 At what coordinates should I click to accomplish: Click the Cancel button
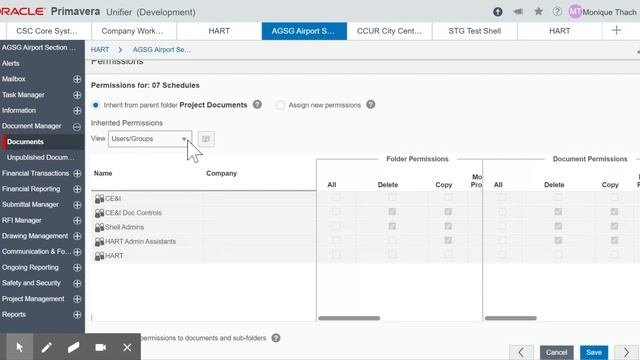556,352
